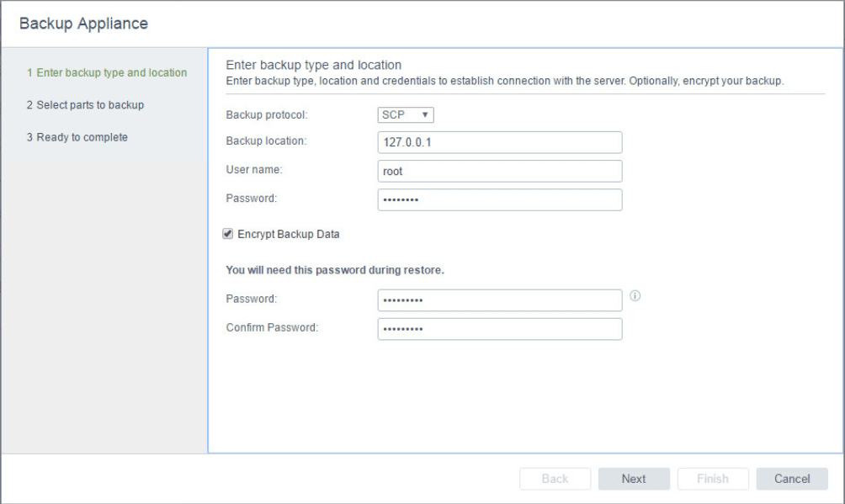Uncheck the Encrypt Backup Data checkbox
The height and width of the screenshot is (504, 845).
(228, 234)
